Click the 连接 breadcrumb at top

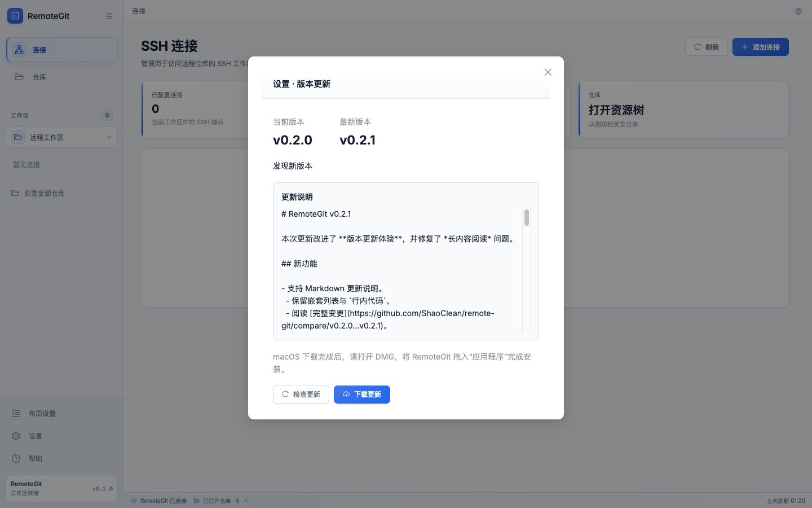(x=139, y=11)
